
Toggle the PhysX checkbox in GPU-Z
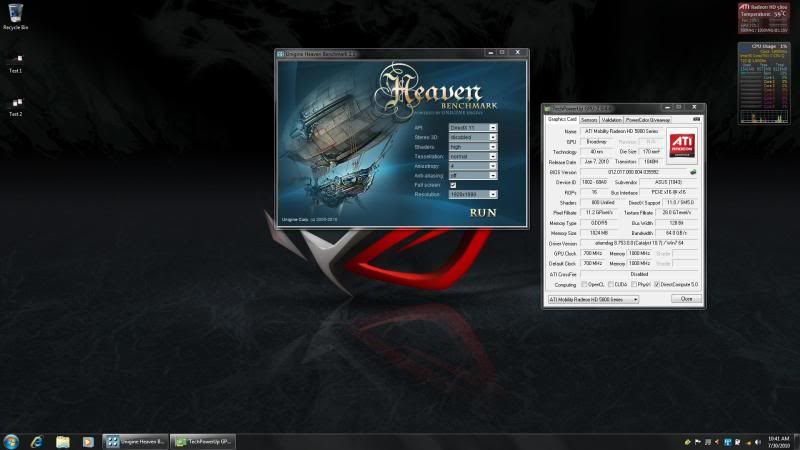(x=634, y=284)
